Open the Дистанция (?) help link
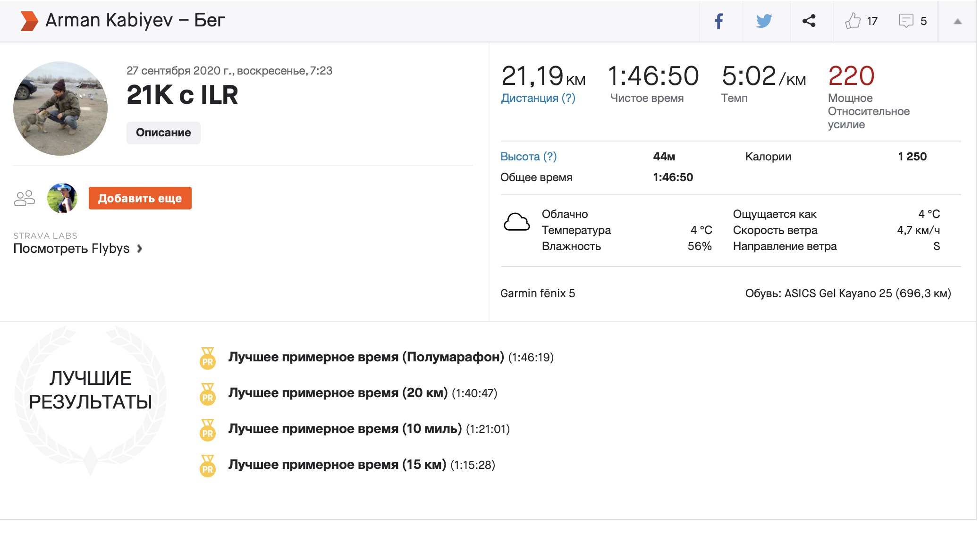 538,98
